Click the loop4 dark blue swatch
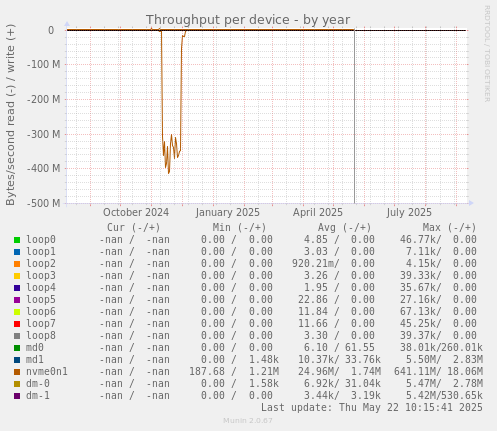The height and width of the screenshot is (431, 497). [x=17, y=288]
